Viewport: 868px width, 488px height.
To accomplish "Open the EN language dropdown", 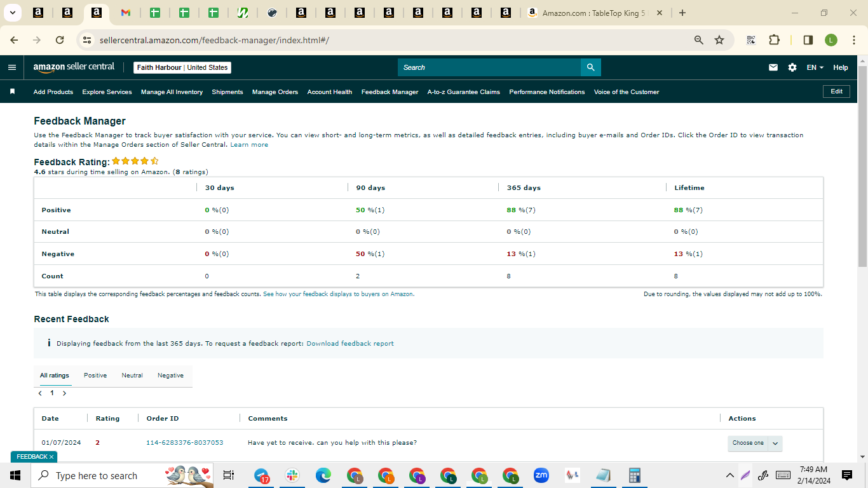I will (815, 67).
